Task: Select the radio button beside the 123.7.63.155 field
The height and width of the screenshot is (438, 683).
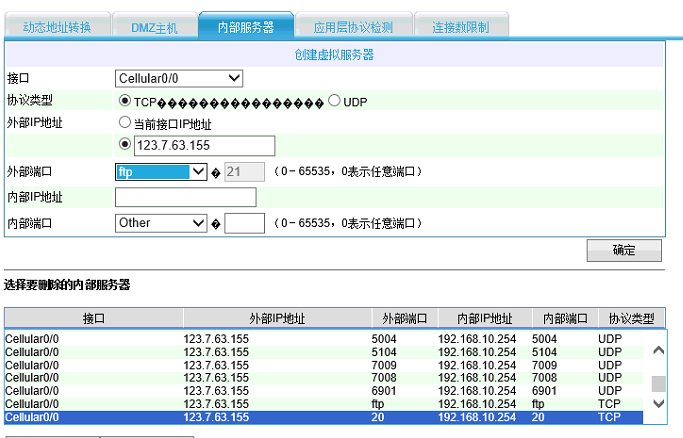Action: [x=125, y=146]
